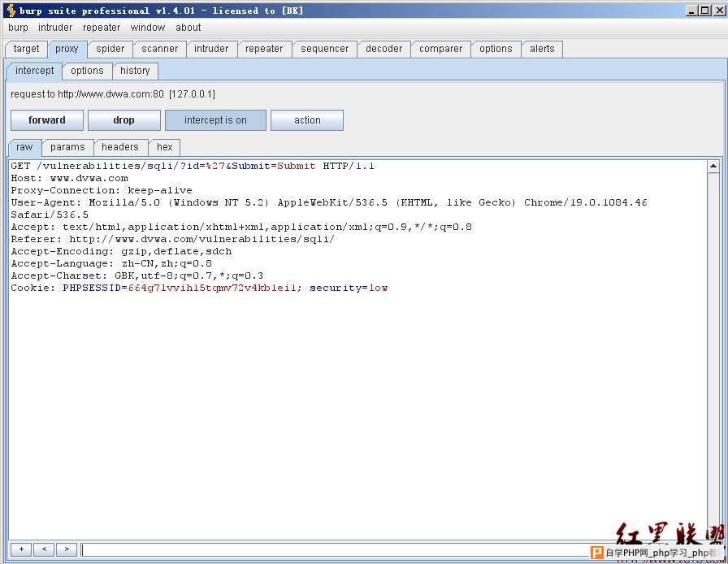The image size is (728, 564).
Task: Drop the intercepted request
Action: [x=124, y=120]
